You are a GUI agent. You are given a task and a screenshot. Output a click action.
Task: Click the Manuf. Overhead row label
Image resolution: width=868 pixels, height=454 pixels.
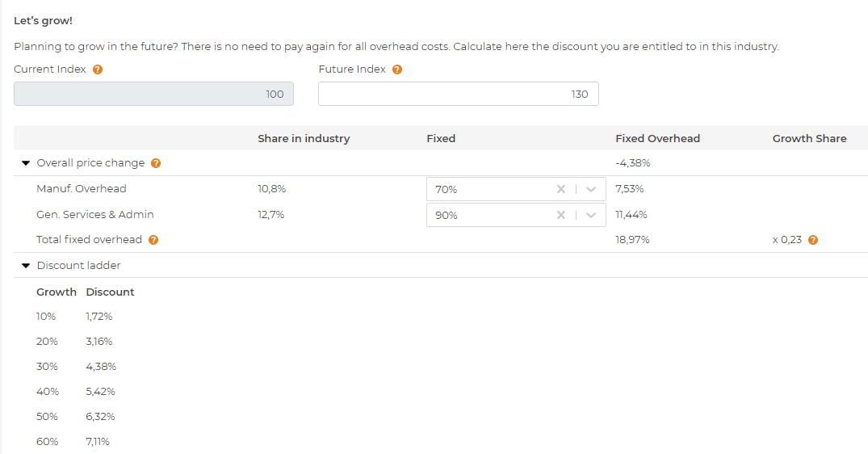click(82, 189)
